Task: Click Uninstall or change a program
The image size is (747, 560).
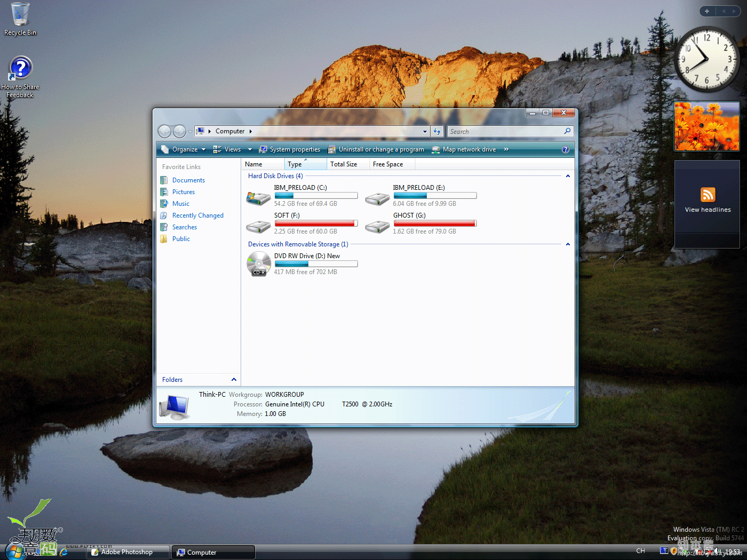Action: [376, 149]
